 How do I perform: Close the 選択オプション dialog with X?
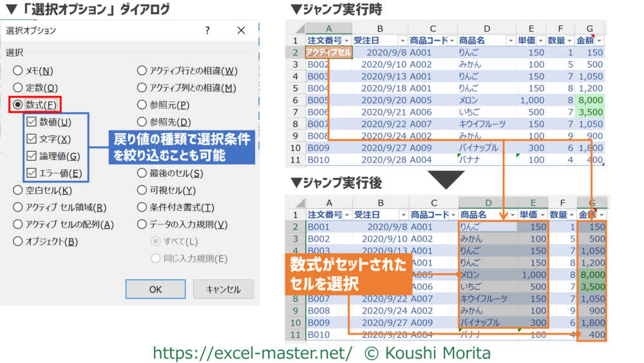point(241,30)
